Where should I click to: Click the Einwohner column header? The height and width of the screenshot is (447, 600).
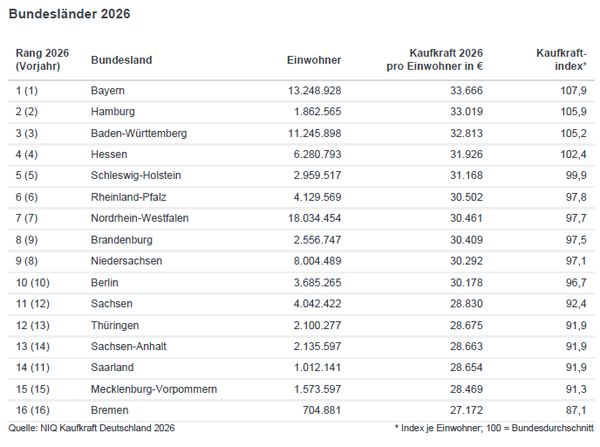pyautogui.click(x=314, y=60)
